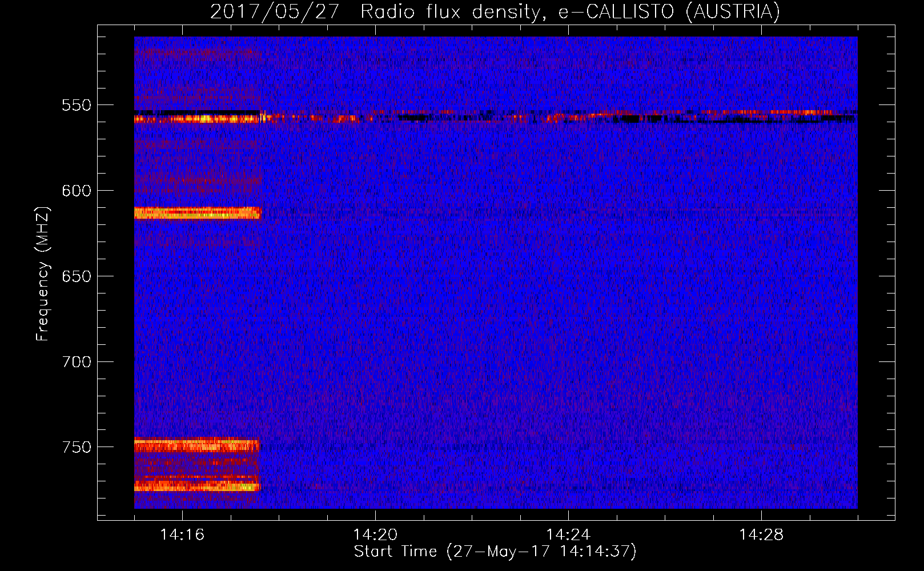
Task: Click the 650 frequency tick label
Action: [x=77, y=276]
